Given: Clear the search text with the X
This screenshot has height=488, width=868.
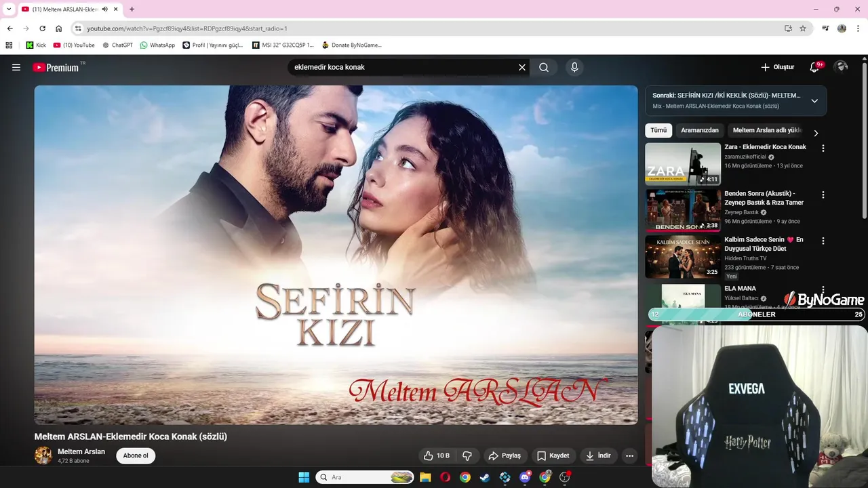Looking at the screenshot, I should tap(522, 67).
